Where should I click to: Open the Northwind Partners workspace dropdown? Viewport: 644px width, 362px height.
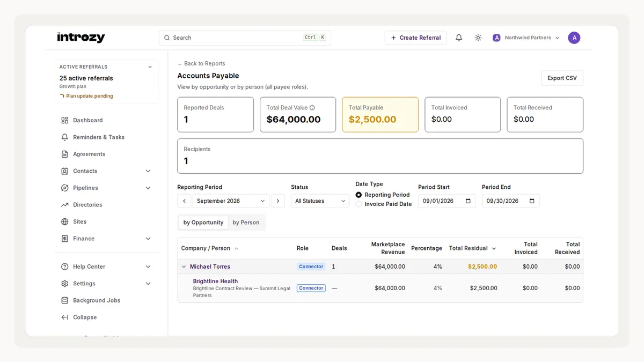pyautogui.click(x=525, y=38)
